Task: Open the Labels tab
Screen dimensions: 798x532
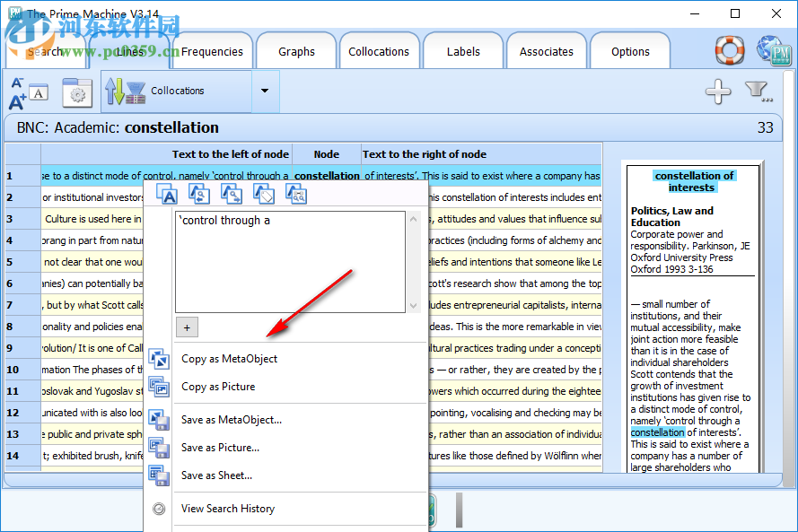Action: point(463,51)
